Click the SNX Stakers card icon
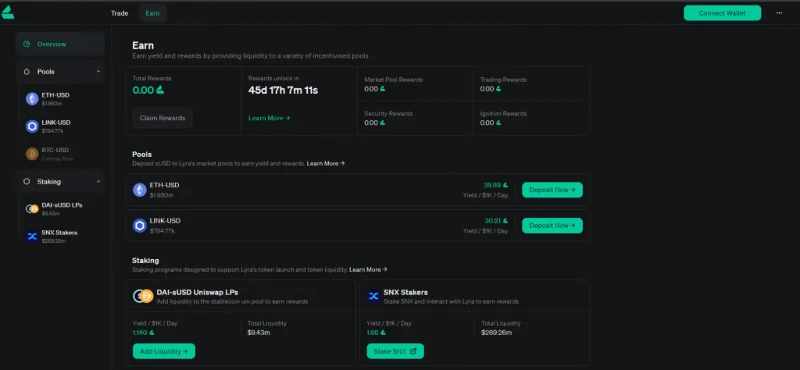Screen dimensions: 800x370 [373, 296]
